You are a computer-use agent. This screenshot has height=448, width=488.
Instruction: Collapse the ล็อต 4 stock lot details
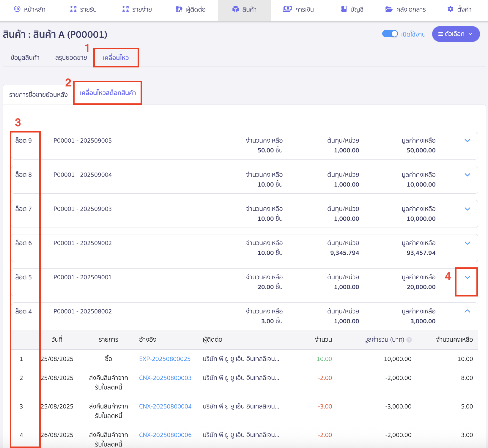(467, 311)
